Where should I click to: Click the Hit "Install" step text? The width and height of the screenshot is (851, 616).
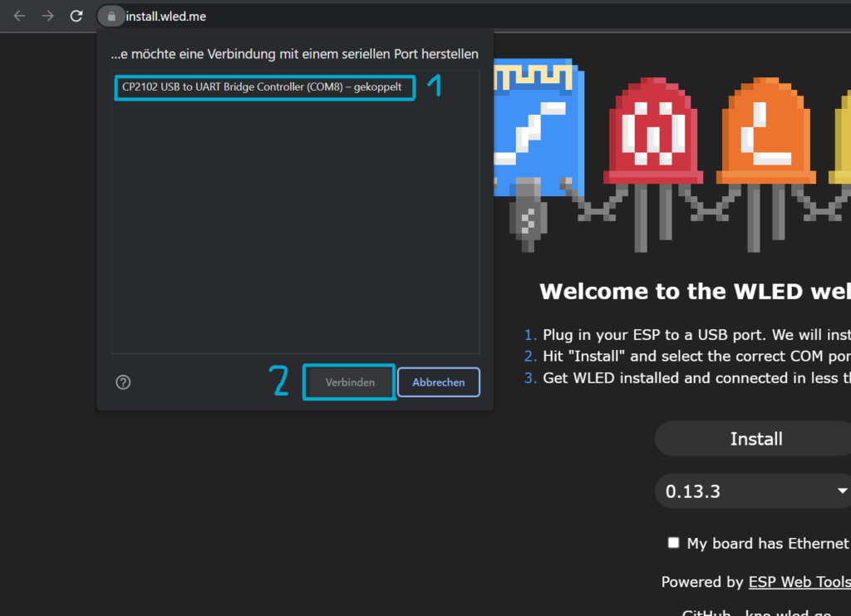pos(696,357)
